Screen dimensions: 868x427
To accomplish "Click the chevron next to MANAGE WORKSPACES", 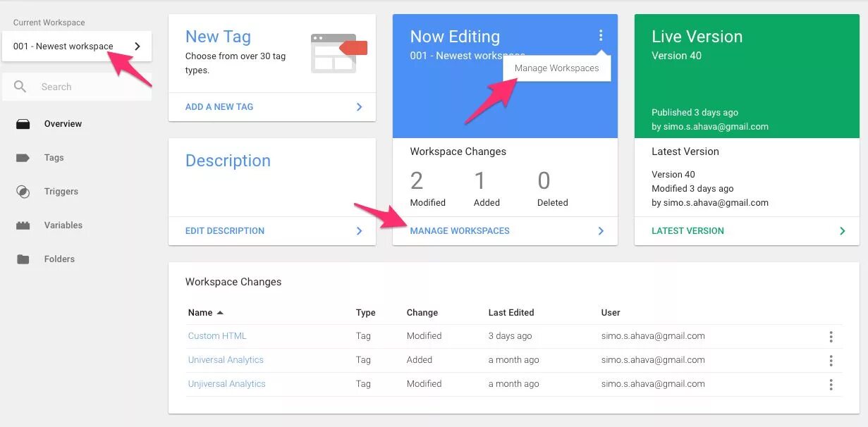I will pyautogui.click(x=601, y=231).
